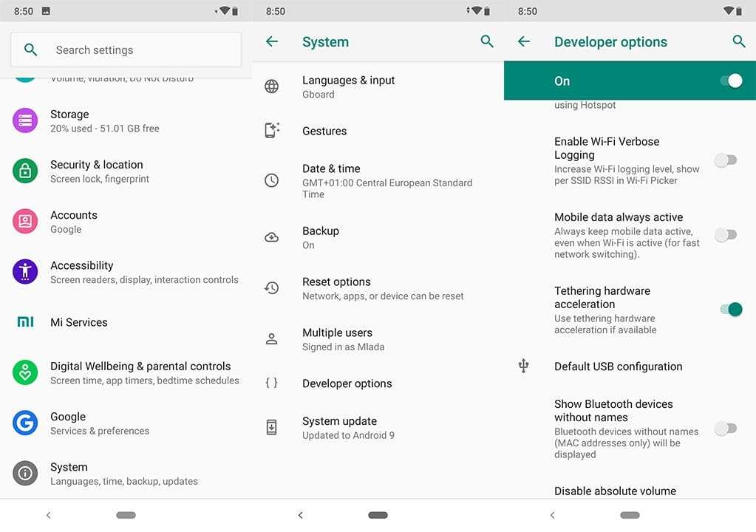Go back from the System screen

click(x=271, y=41)
